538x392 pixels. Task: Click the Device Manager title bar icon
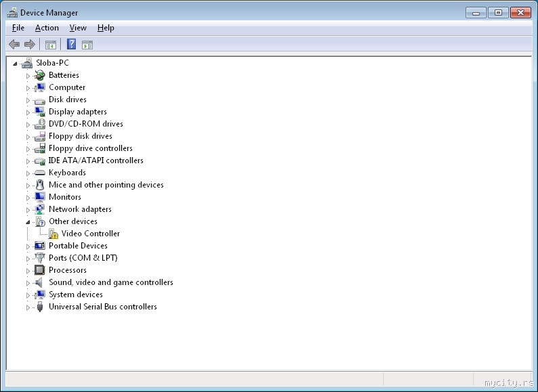click(x=12, y=13)
